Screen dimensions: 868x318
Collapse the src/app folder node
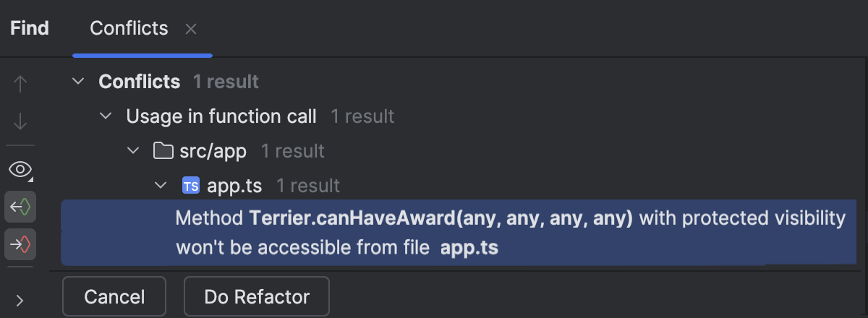click(x=133, y=151)
